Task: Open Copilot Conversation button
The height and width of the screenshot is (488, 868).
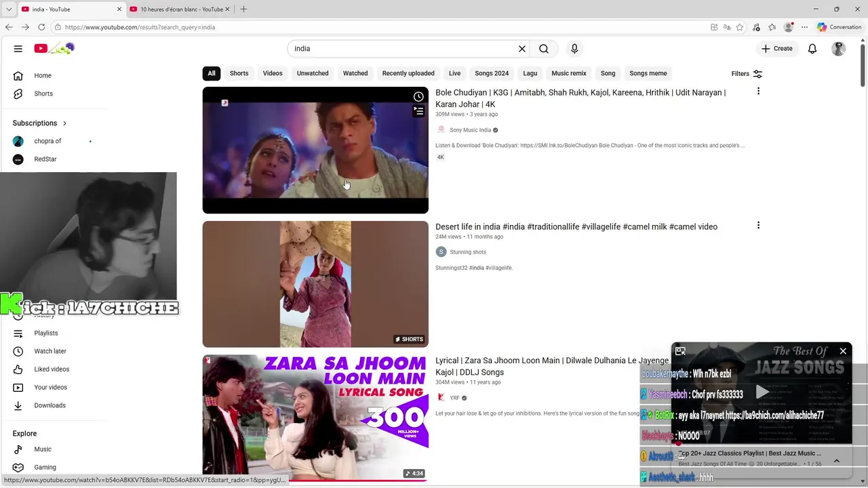Action: (x=840, y=27)
